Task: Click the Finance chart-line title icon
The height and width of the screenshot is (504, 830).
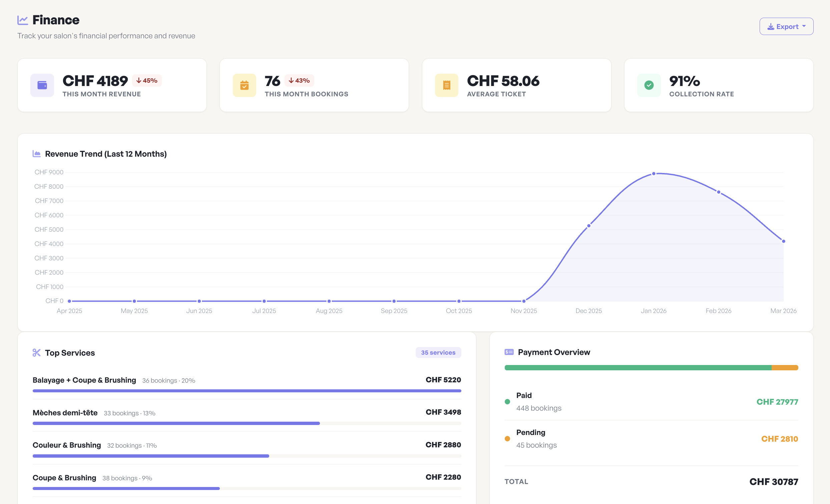Action: [x=23, y=20]
